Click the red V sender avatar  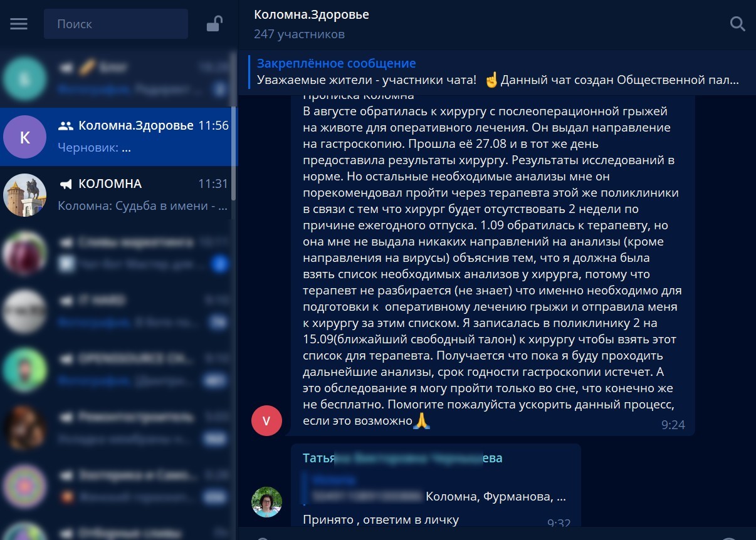[x=266, y=420]
